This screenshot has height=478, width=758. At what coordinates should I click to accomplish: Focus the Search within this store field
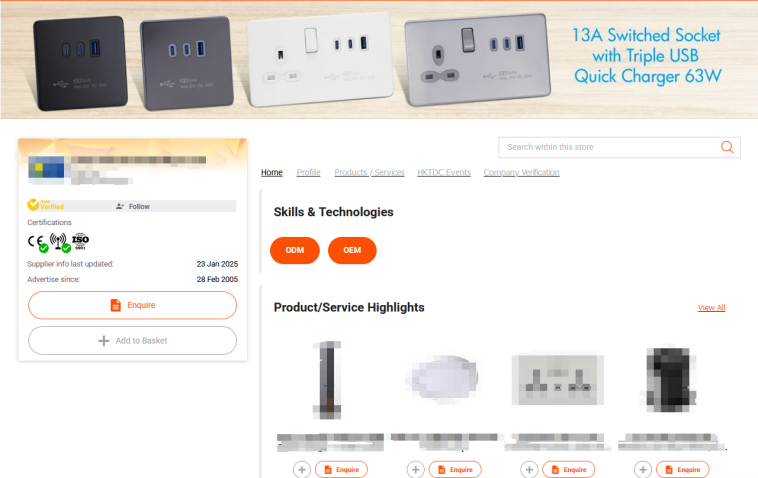[x=609, y=147]
